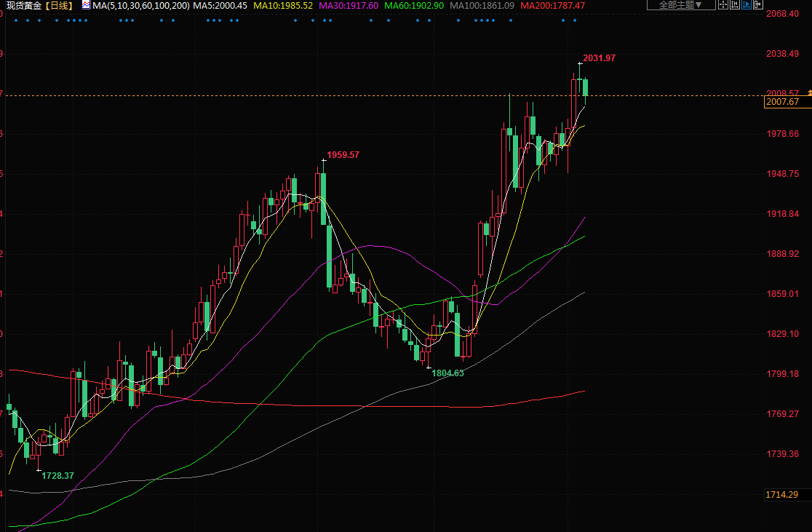
Task: Select the MA10:1985.52 legend entry
Action: coord(283,5)
